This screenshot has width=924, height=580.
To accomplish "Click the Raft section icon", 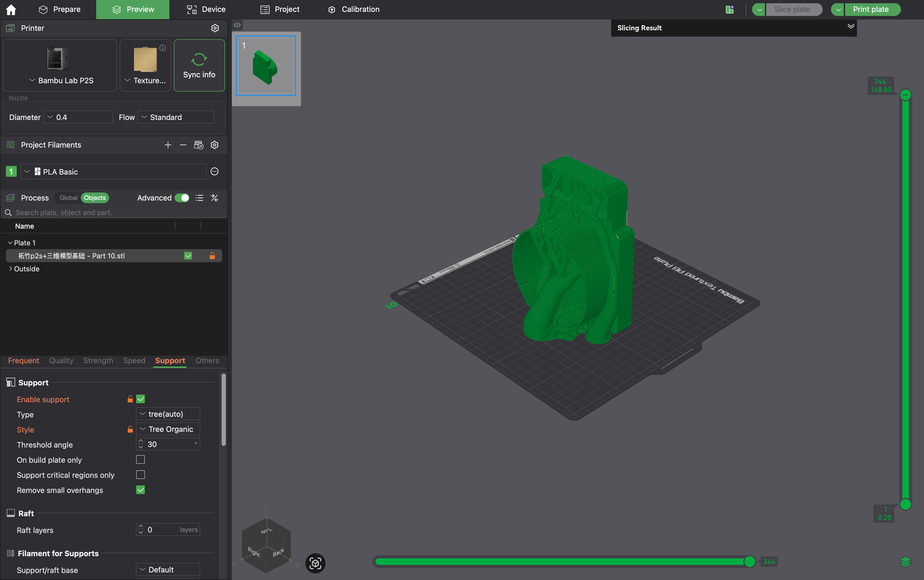I will (x=11, y=513).
